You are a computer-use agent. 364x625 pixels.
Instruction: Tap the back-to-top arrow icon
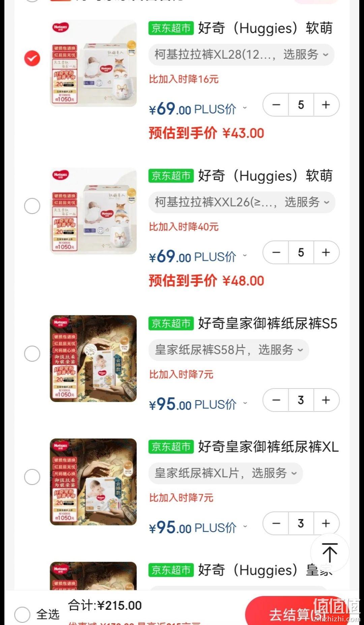tap(330, 552)
